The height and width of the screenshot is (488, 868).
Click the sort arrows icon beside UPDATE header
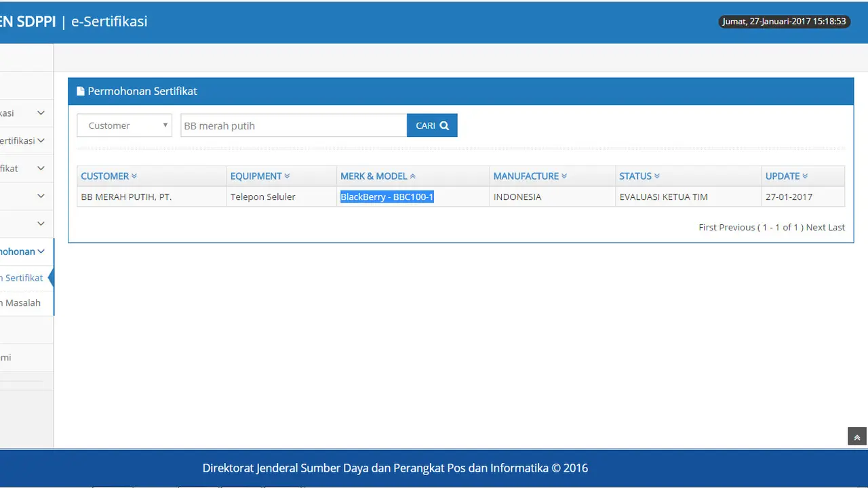805,176
